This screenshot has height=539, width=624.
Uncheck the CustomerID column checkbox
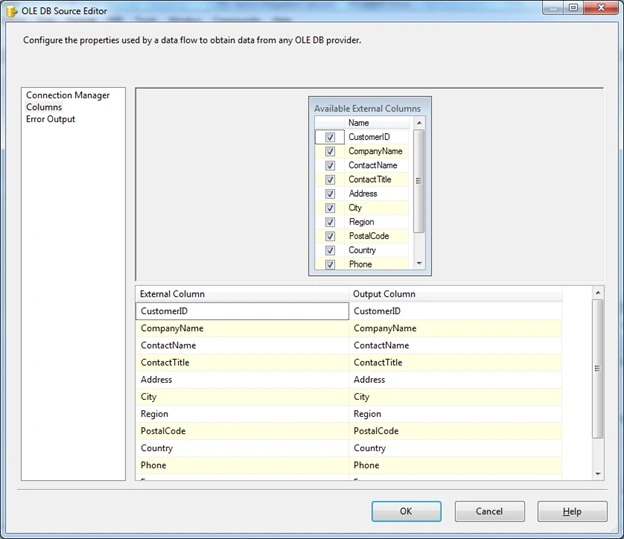330,137
